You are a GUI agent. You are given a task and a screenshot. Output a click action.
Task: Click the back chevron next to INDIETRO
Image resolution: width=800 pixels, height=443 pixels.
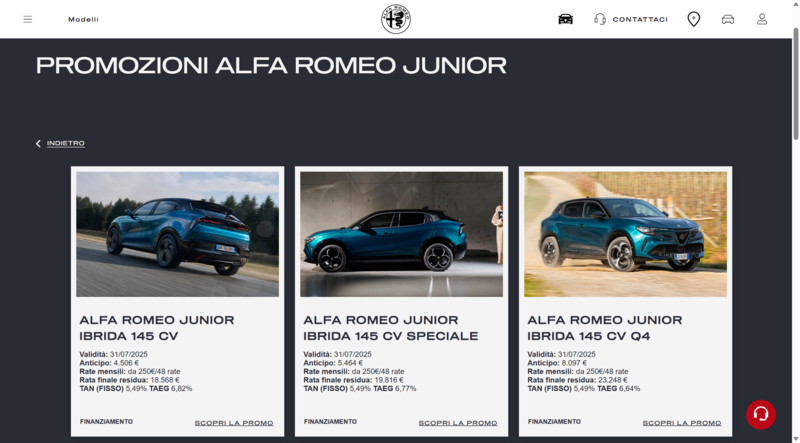pos(38,143)
